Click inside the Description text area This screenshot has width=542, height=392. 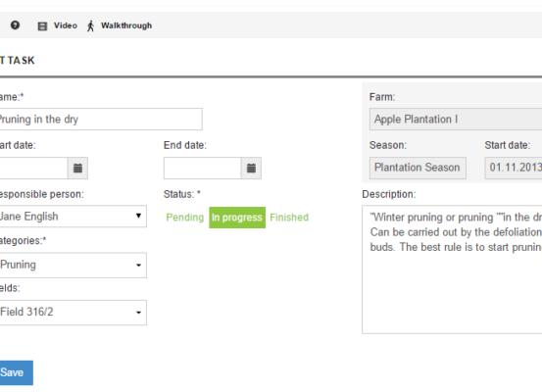click(x=452, y=269)
